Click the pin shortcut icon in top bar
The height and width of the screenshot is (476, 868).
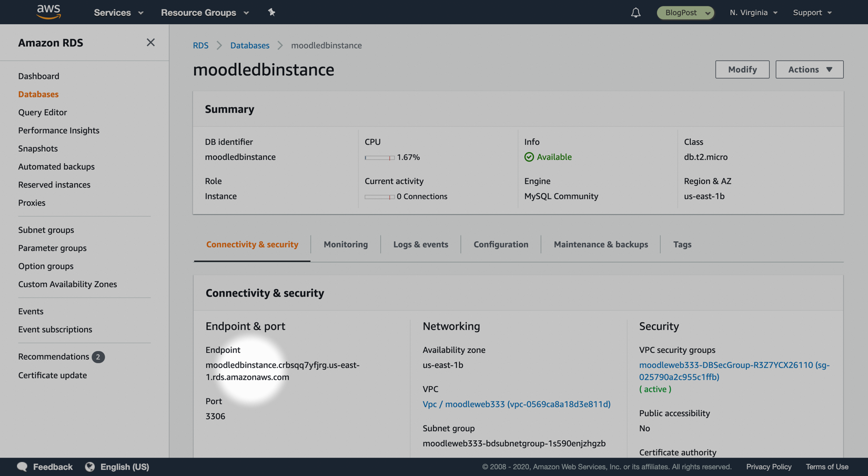(271, 12)
